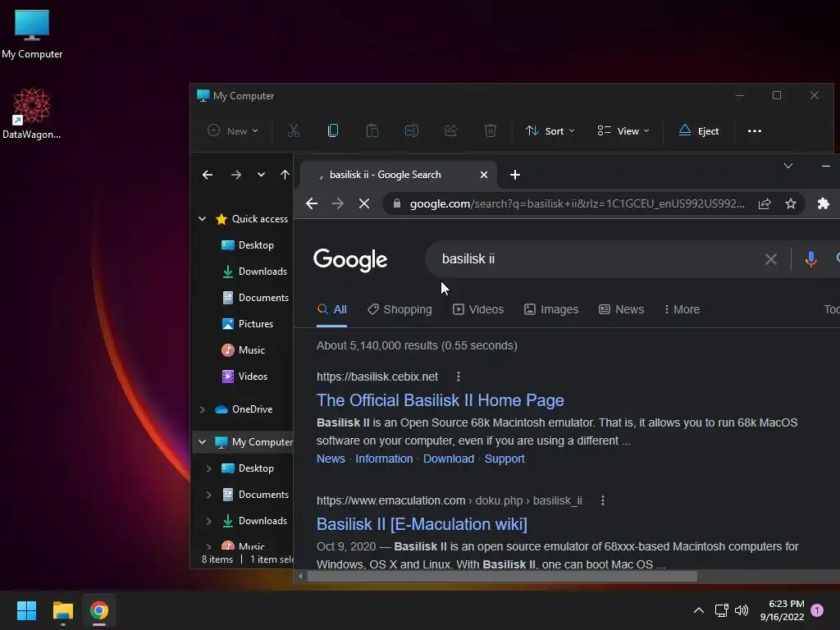This screenshot has height=630, width=840.
Task: Click the Chrome horizontal scrollbar
Action: click(502, 577)
